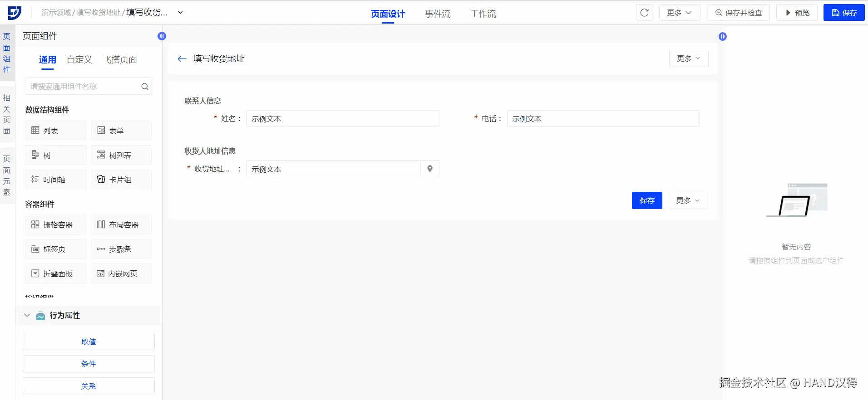Click the blue 保存 button in form

pos(647,200)
